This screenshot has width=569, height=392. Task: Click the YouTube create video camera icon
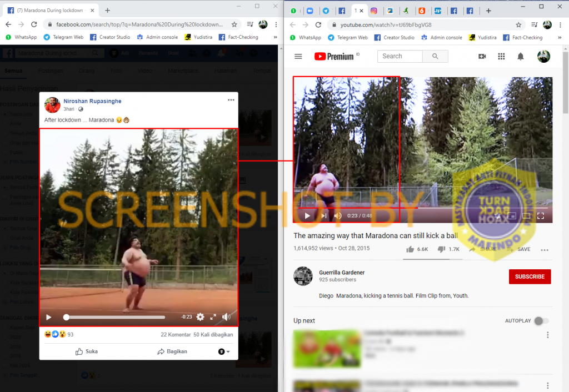(482, 57)
